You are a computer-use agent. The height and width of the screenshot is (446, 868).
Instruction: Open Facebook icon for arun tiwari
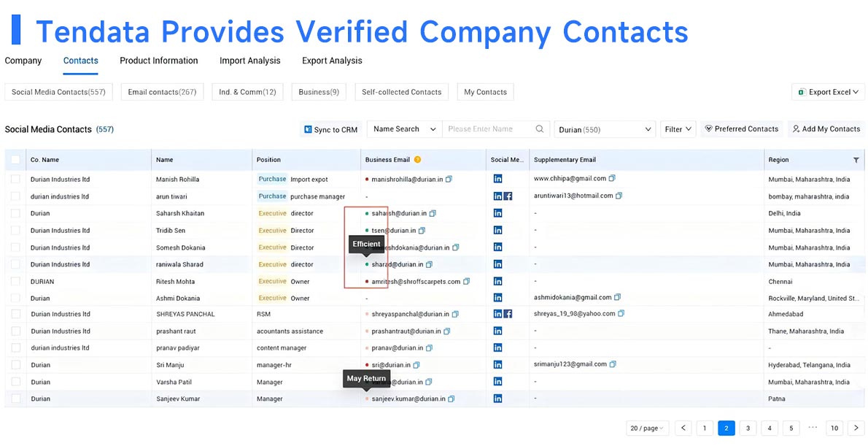click(508, 196)
